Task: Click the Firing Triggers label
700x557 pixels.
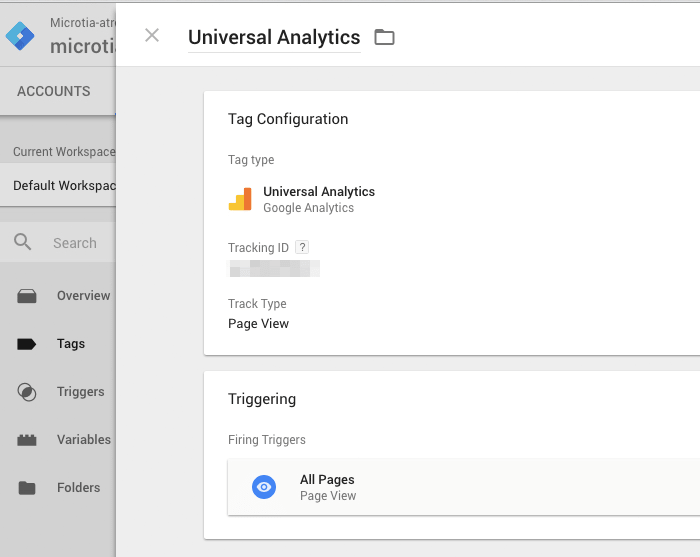Action: 267,440
